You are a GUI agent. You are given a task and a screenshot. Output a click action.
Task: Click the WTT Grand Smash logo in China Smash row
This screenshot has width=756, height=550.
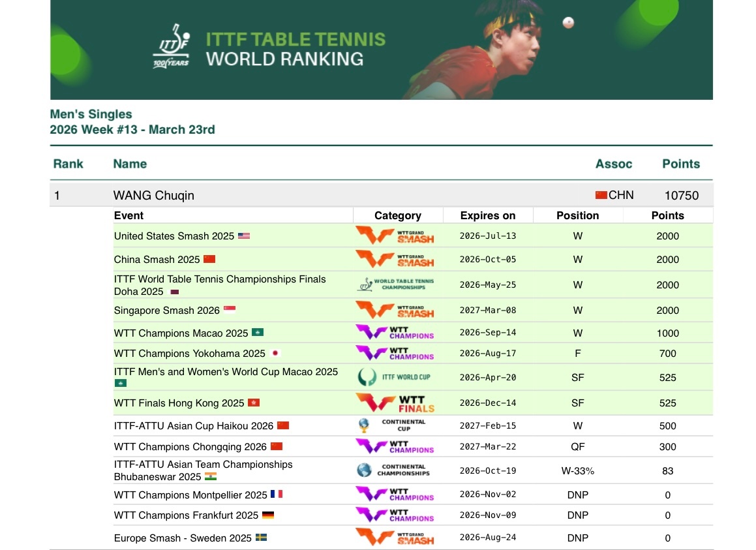[395, 259]
